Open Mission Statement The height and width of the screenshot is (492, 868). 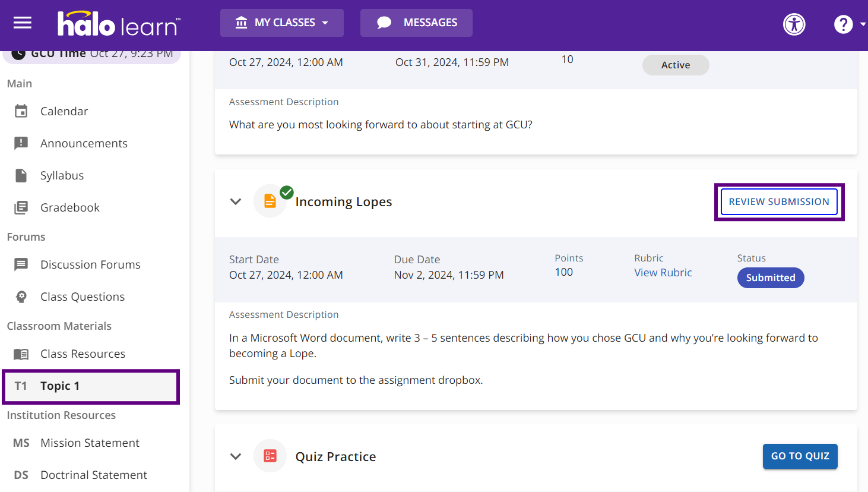(90, 443)
